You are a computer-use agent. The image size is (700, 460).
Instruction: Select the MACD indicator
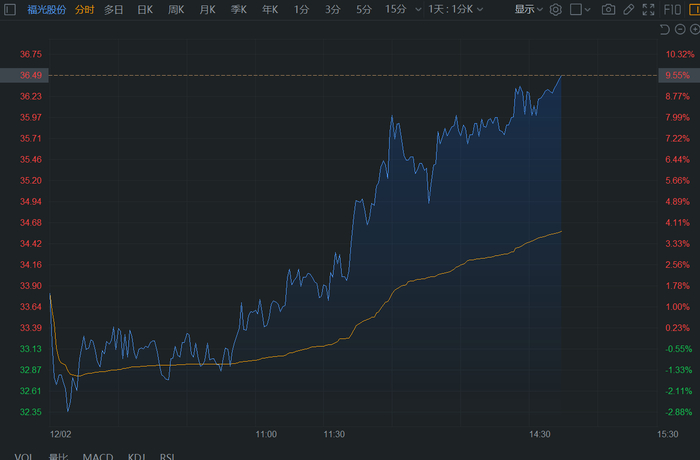point(97,456)
